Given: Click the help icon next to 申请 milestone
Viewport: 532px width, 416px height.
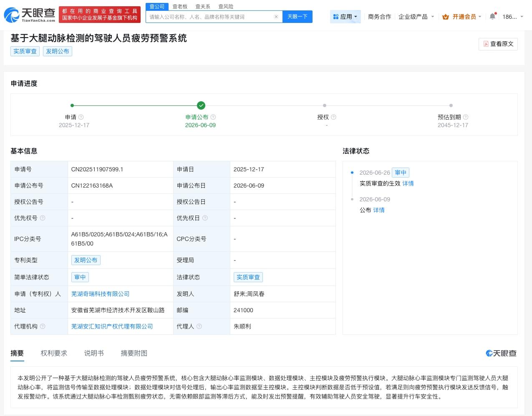Looking at the screenshot, I should (81, 117).
